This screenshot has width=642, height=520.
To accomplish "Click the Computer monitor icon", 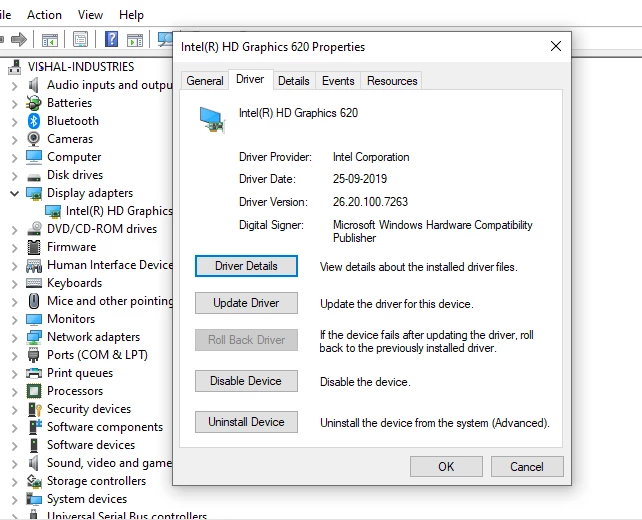I will click(34, 157).
